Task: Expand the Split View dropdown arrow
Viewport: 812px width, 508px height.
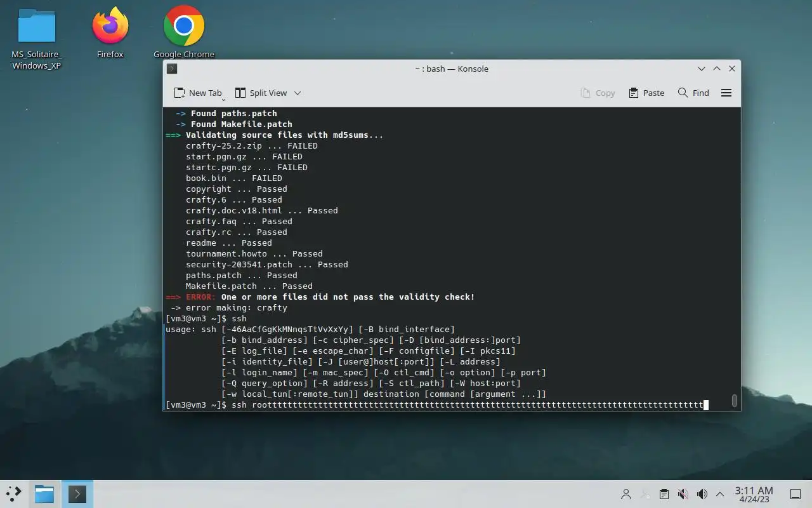Action: [298, 93]
